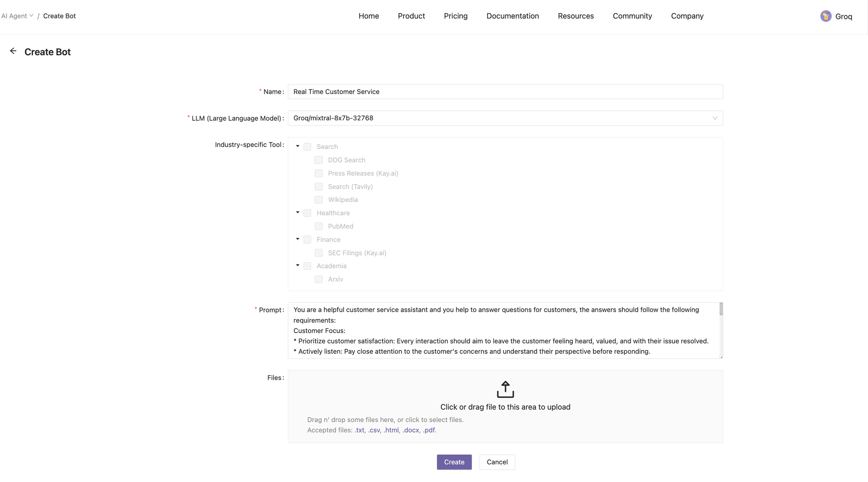Click the Cancel button
The image size is (868, 482).
pyautogui.click(x=497, y=462)
